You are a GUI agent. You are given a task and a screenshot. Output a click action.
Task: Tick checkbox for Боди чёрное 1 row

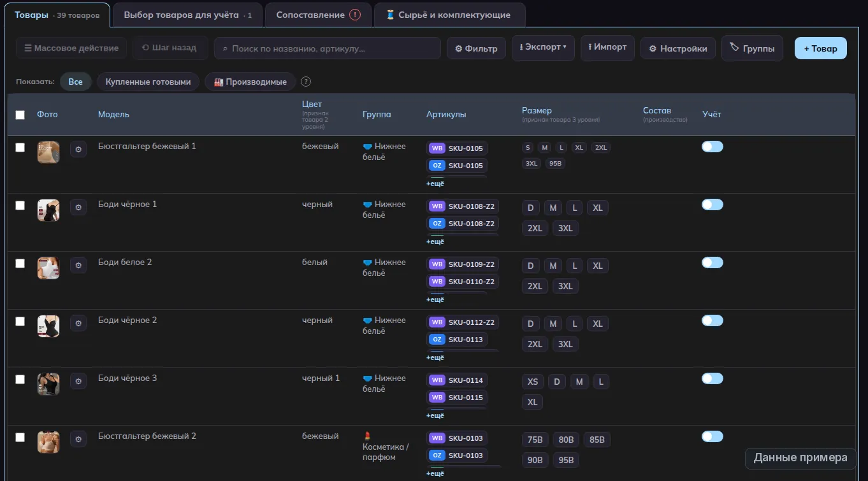coord(20,205)
